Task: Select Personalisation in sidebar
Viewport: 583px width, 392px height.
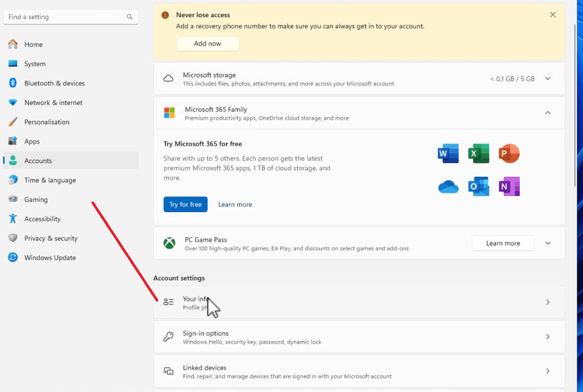Action: tap(71, 122)
